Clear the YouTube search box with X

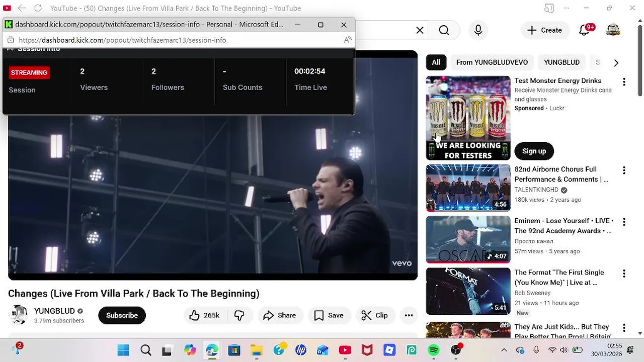[420, 30]
